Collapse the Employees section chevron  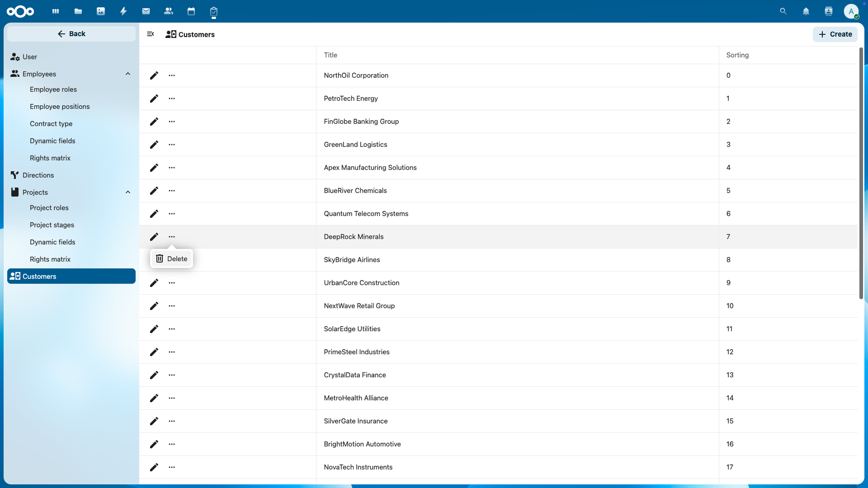click(x=128, y=74)
